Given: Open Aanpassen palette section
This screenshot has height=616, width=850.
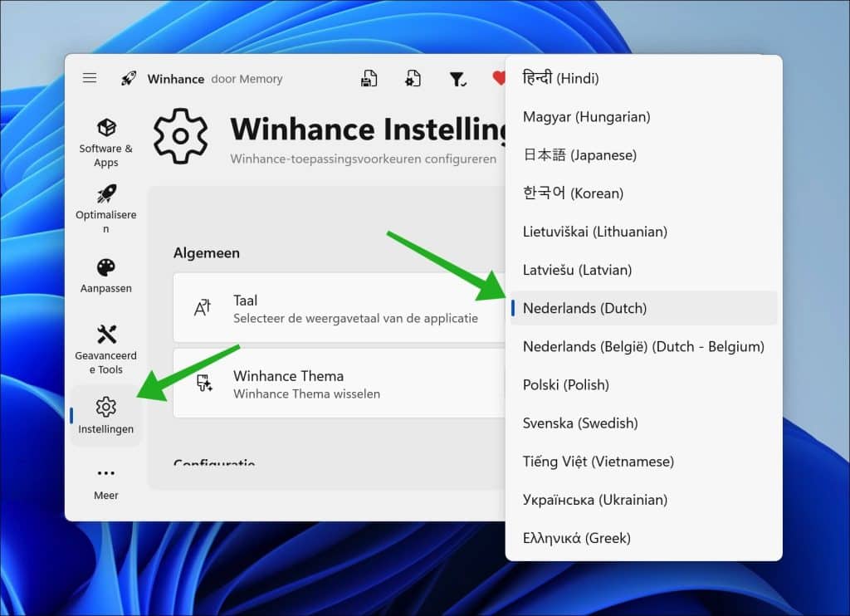Looking at the screenshot, I should [x=105, y=276].
